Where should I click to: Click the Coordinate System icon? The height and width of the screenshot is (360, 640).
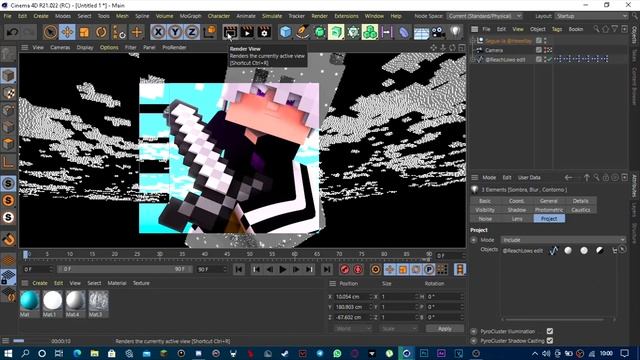209,32
